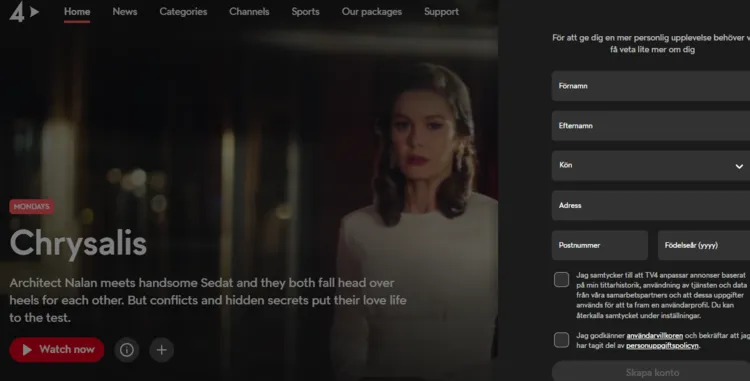Click the Födelseår (yyyy) field
The width and height of the screenshot is (750, 381).
click(704, 245)
